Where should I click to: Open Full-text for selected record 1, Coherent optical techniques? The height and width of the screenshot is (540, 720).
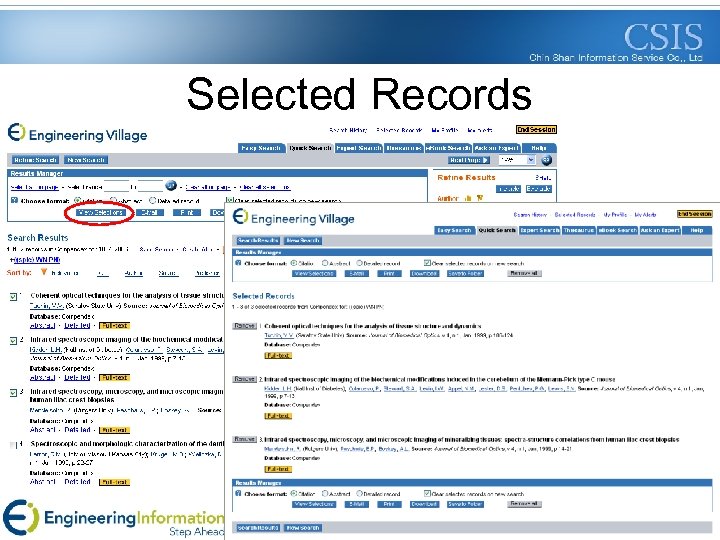[278, 355]
